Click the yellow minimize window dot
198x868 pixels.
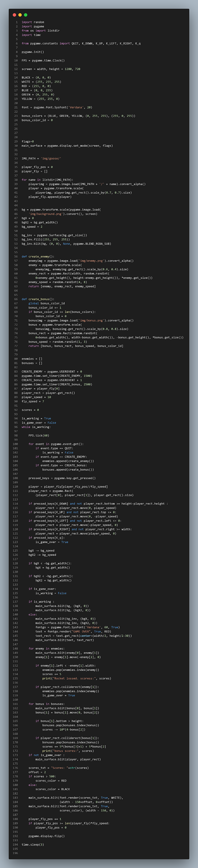pos(20,15)
